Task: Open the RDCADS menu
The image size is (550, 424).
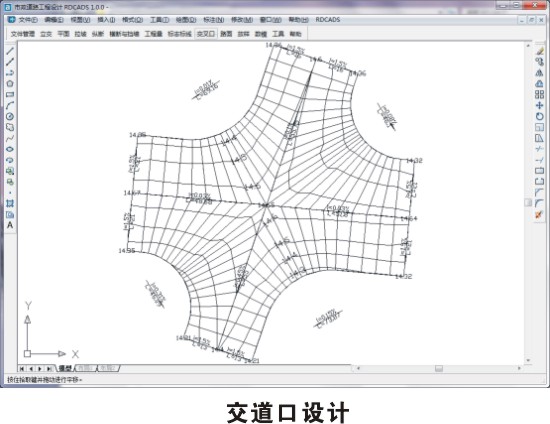Action: pos(328,20)
